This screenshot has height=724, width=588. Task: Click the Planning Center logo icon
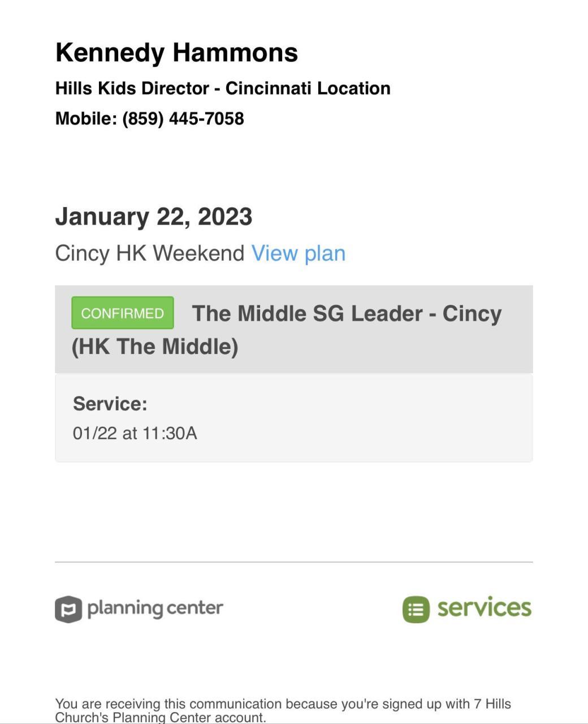pyautogui.click(x=68, y=609)
